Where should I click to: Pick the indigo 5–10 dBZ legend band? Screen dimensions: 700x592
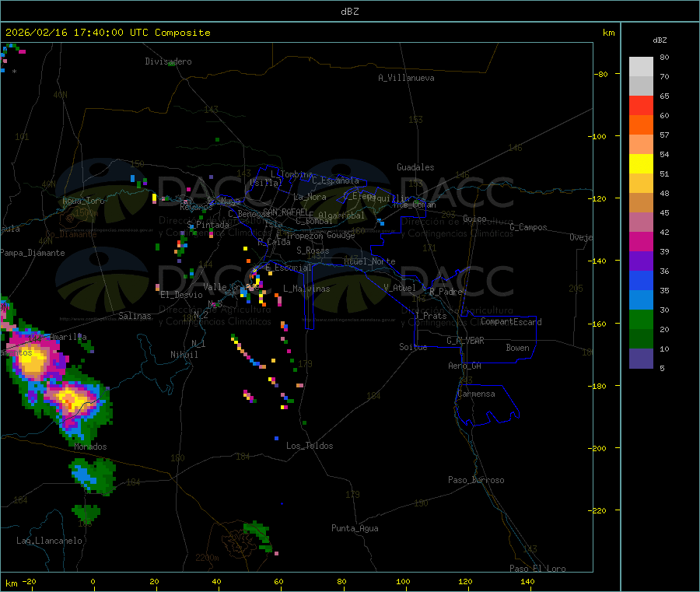coord(641,359)
